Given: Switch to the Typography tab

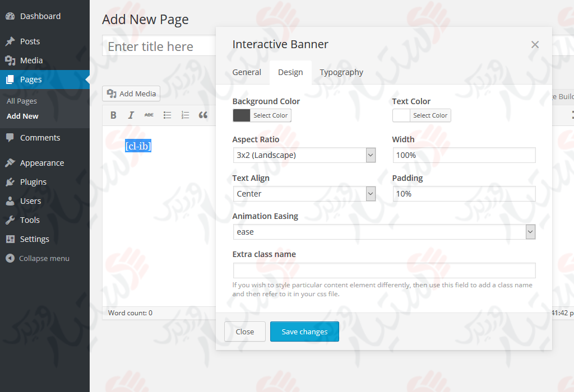Looking at the screenshot, I should [x=341, y=72].
